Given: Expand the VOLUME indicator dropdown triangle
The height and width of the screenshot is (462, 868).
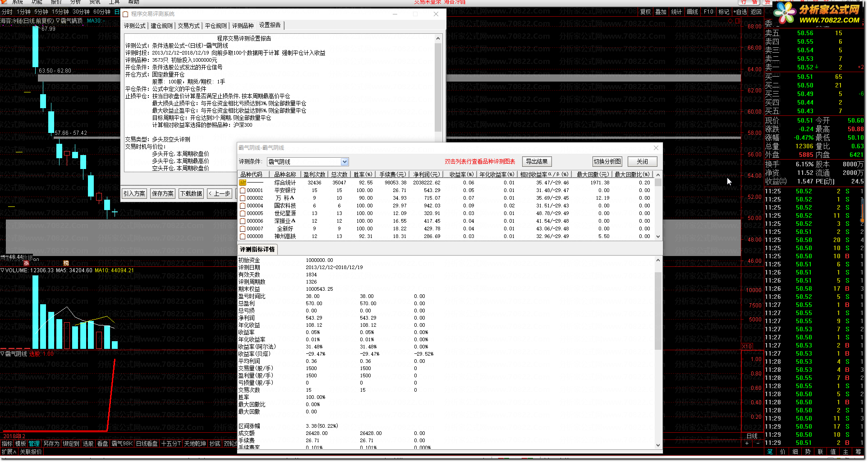Looking at the screenshot, I should [x=2, y=270].
